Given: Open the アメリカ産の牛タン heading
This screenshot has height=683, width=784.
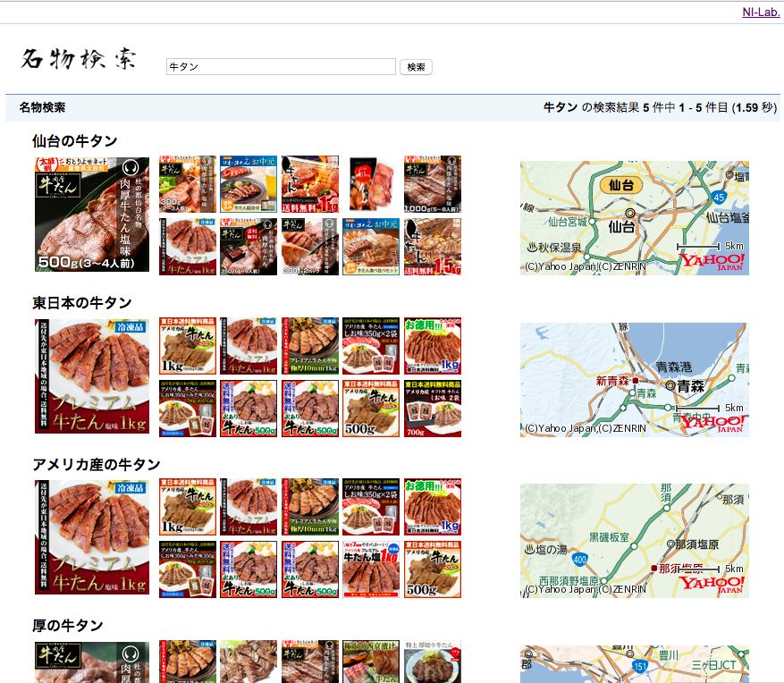Looking at the screenshot, I should click(97, 465).
